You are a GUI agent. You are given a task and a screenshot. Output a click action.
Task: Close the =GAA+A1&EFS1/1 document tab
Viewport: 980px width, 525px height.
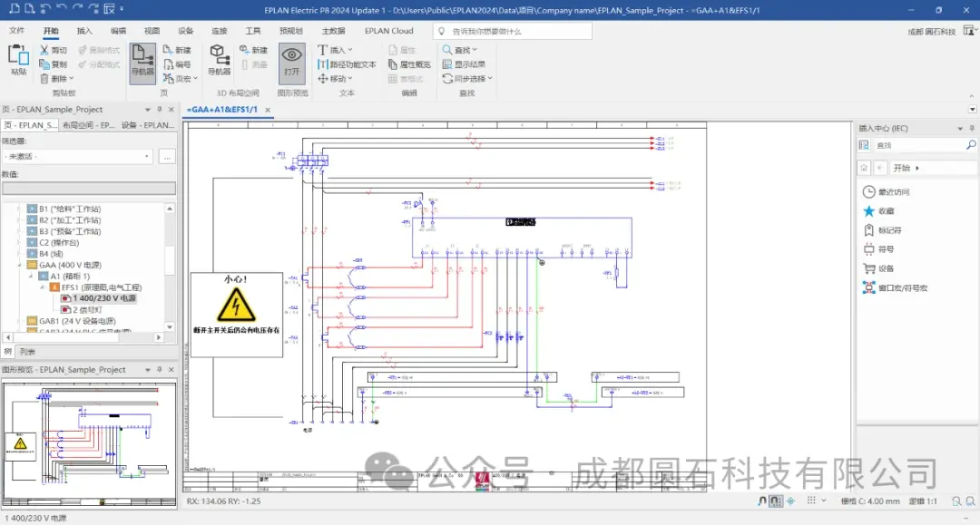tap(268, 110)
